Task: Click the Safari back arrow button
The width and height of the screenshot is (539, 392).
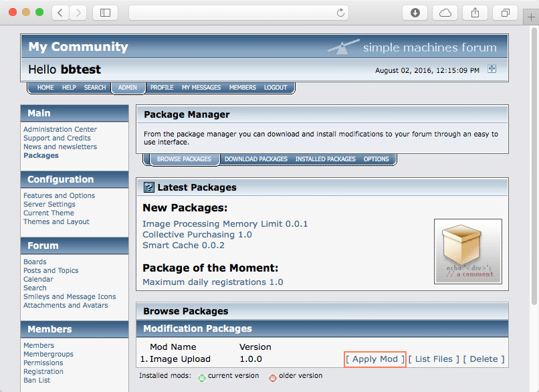Action: (x=60, y=13)
